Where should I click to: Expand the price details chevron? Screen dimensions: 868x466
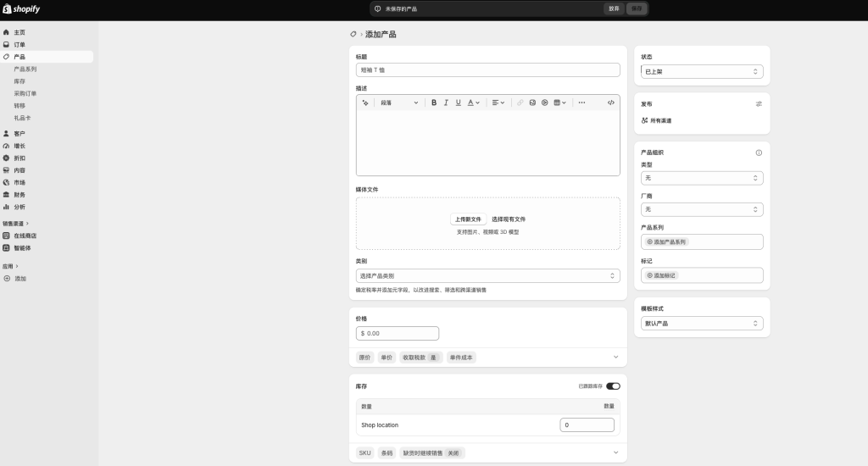pyautogui.click(x=615, y=357)
